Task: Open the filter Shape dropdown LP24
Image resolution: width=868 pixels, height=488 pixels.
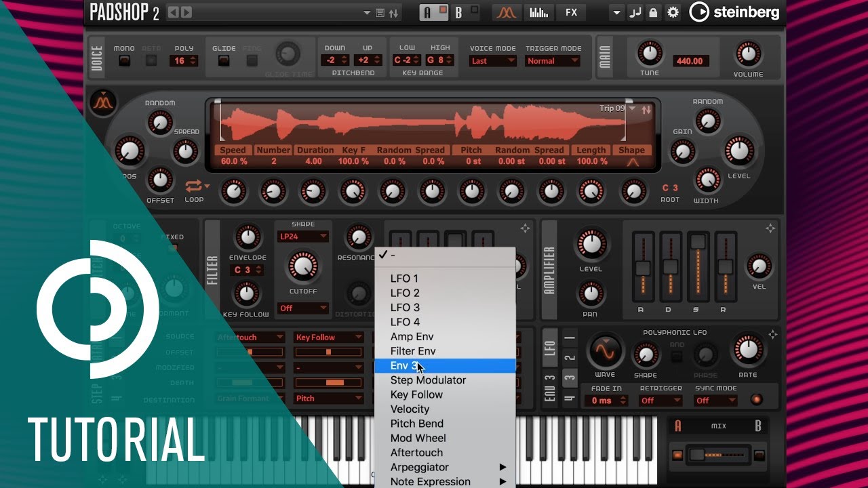Action: coord(302,237)
